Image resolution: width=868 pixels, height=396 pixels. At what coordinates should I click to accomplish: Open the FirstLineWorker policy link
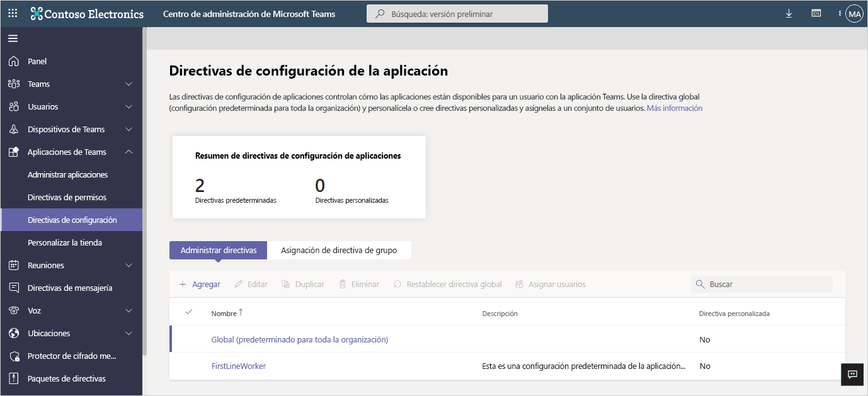tap(238, 366)
